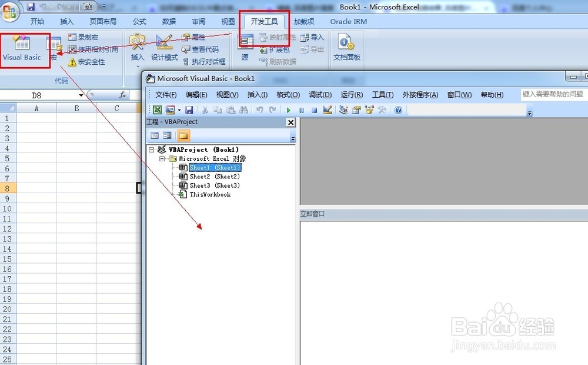Click the Name Box showing D8
Viewport: 588px width, 365px height.
(36, 95)
